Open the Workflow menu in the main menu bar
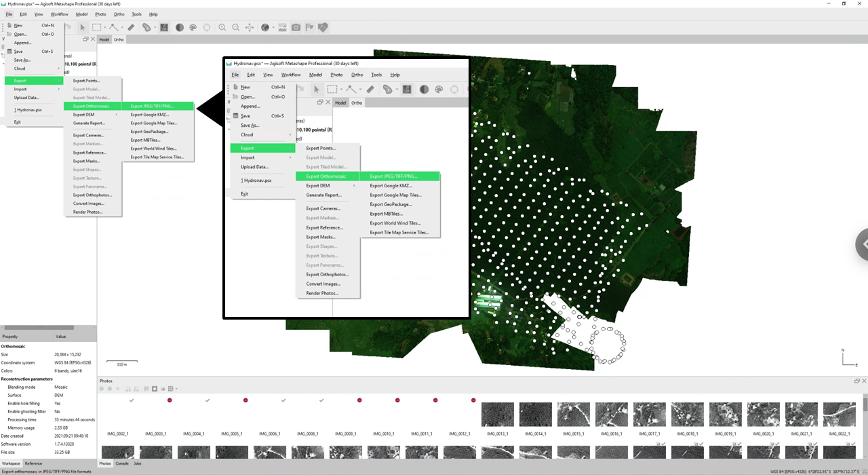 60,14
